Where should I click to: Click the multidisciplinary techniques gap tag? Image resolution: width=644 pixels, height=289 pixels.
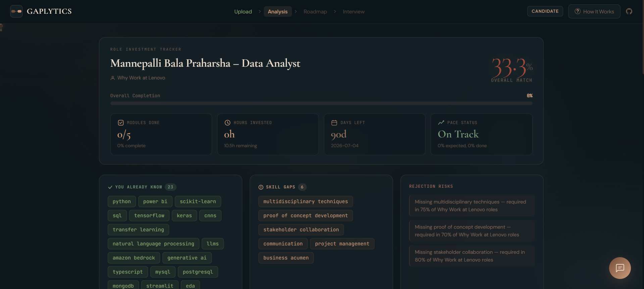(306, 201)
